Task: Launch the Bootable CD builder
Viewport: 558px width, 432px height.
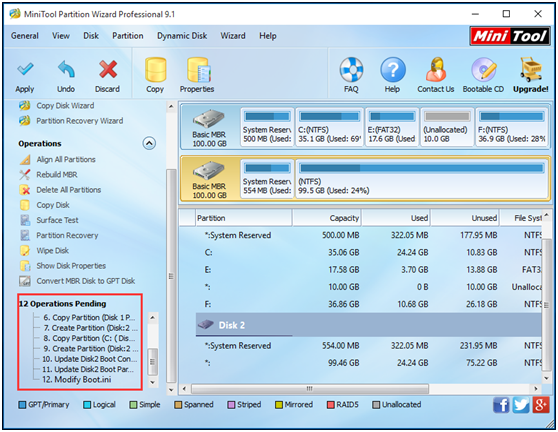Action: coord(483,75)
